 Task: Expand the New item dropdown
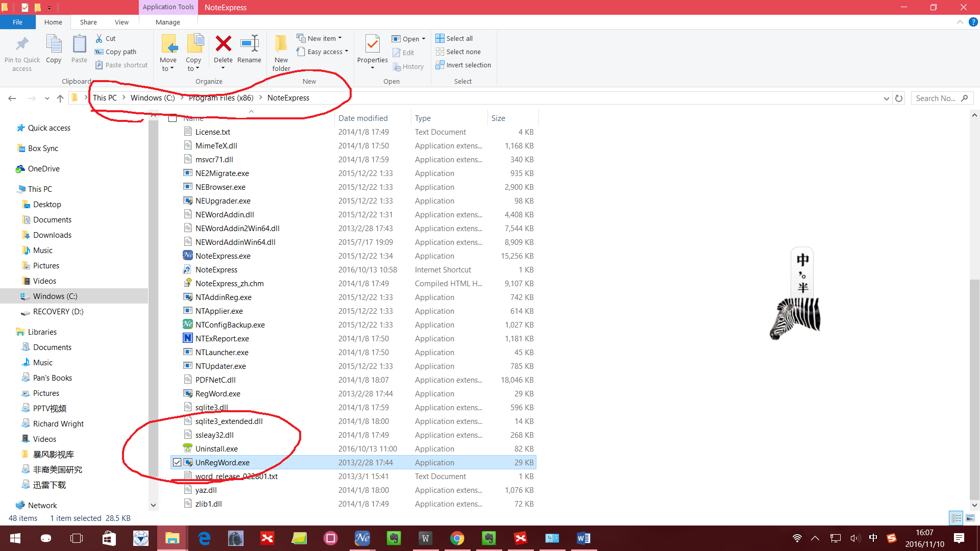click(x=340, y=38)
